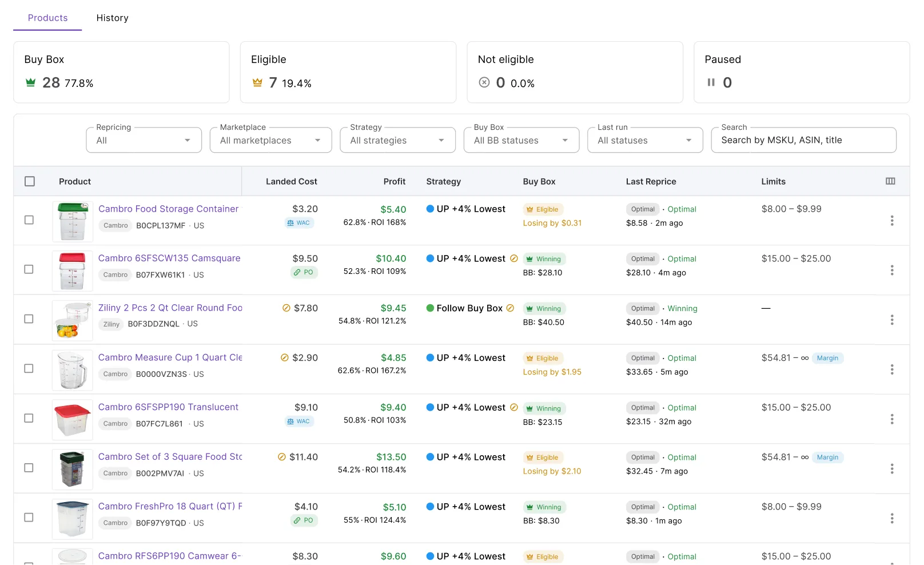Click the PO badge on Cambro FreshPro row

[304, 520]
